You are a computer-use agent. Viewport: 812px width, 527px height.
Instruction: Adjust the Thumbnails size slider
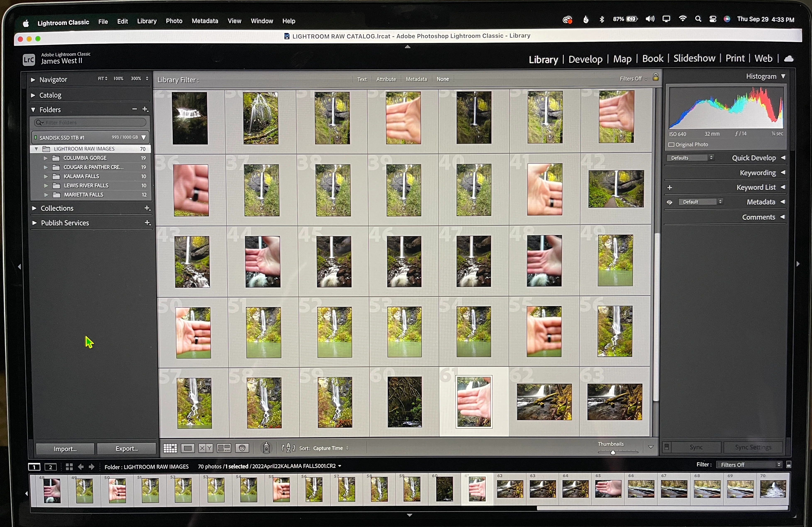[x=613, y=452]
